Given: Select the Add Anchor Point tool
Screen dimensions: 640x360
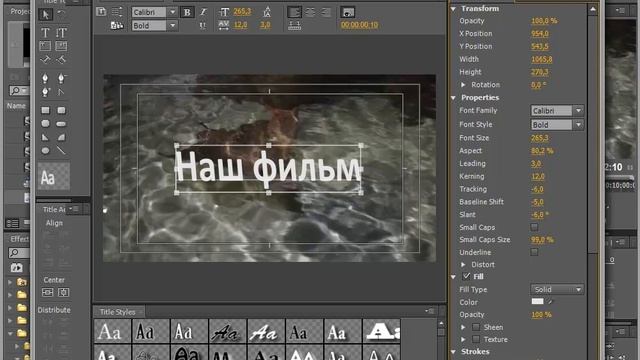Looking at the screenshot, I should tap(45, 92).
